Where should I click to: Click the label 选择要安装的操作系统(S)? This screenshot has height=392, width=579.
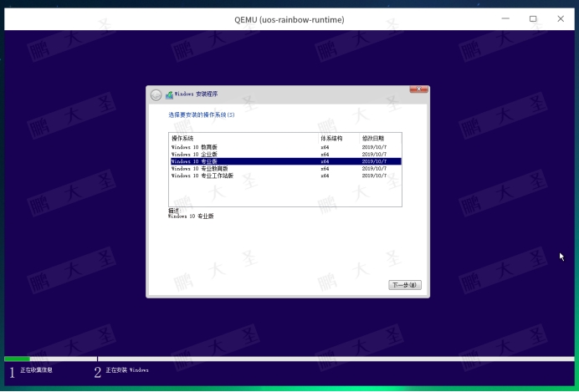(x=202, y=115)
